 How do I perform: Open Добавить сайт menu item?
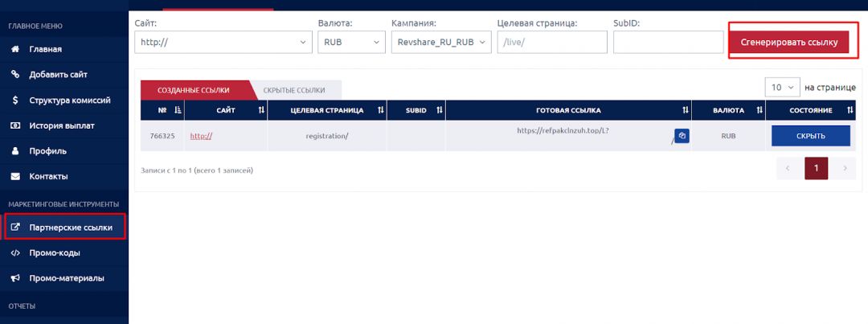64,75
